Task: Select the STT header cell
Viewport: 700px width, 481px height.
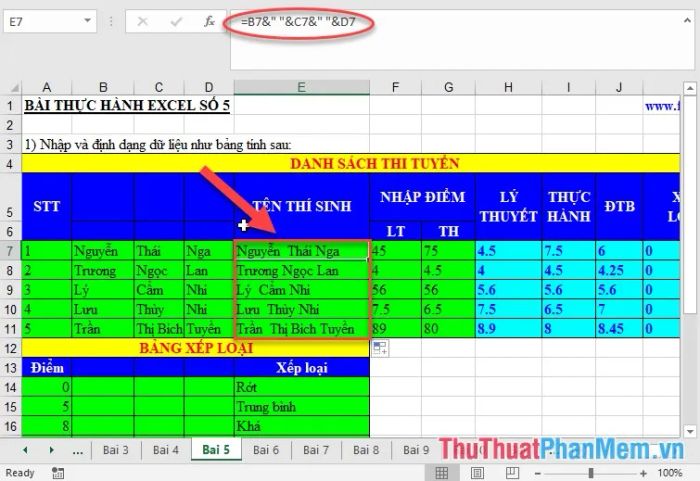Action: click(x=46, y=206)
